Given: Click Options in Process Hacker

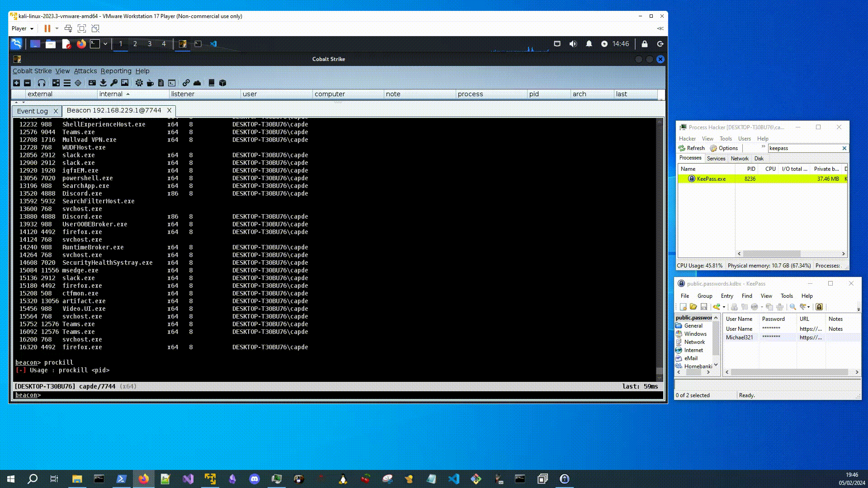Looking at the screenshot, I should click(x=724, y=148).
